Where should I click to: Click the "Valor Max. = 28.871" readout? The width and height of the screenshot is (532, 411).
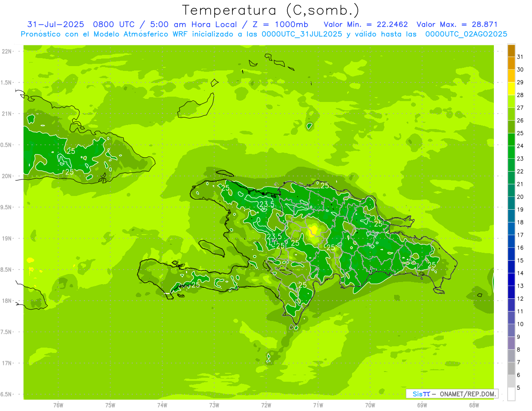pos(457,24)
